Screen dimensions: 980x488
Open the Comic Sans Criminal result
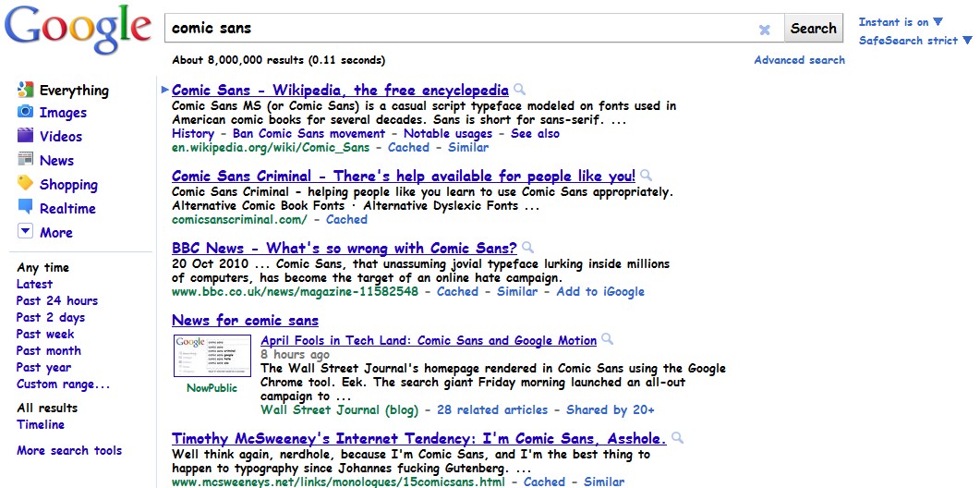(x=403, y=176)
